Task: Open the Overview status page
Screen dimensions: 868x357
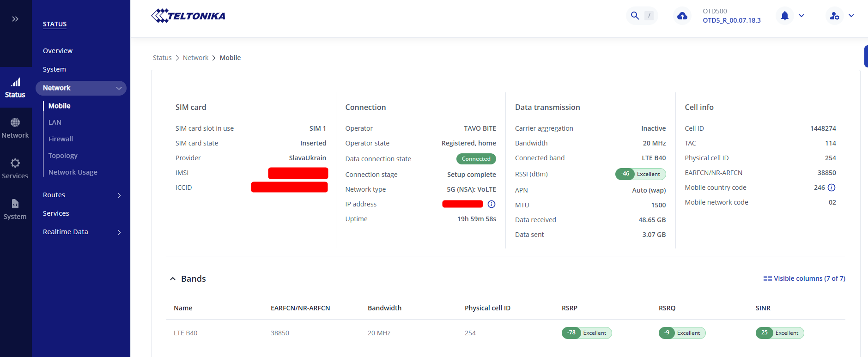Action: (x=58, y=51)
